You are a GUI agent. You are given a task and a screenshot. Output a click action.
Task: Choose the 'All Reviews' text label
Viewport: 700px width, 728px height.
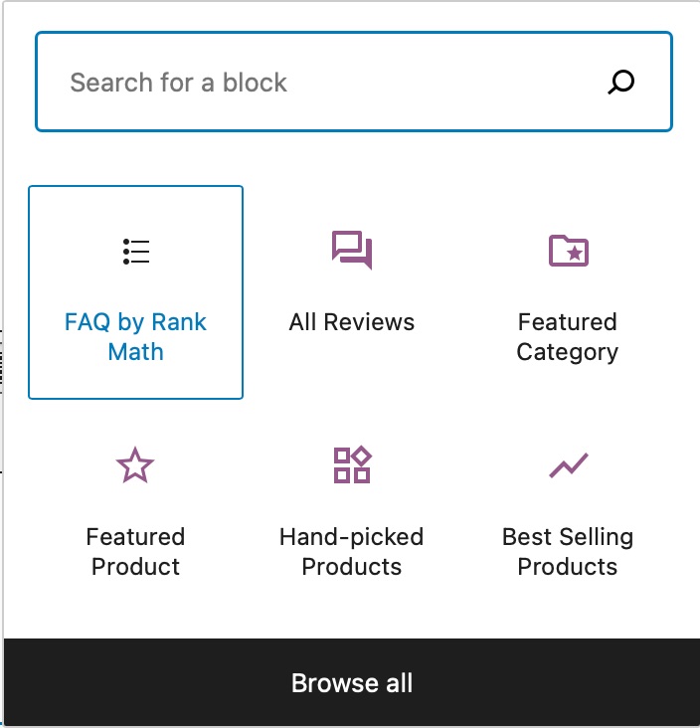click(x=352, y=322)
